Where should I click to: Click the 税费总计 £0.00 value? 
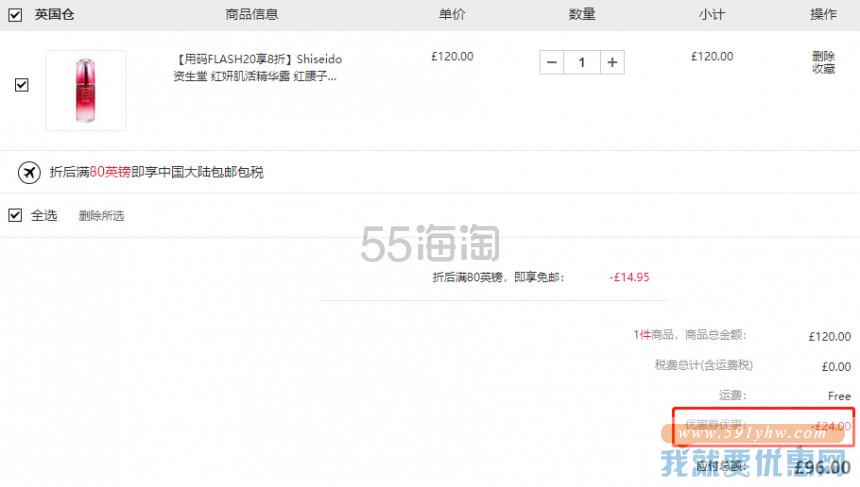836,366
